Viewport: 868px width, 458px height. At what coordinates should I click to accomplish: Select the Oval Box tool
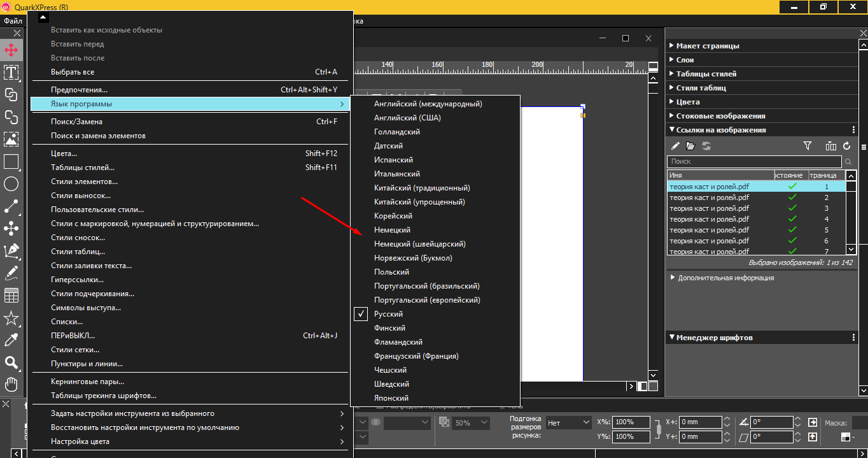(x=11, y=184)
